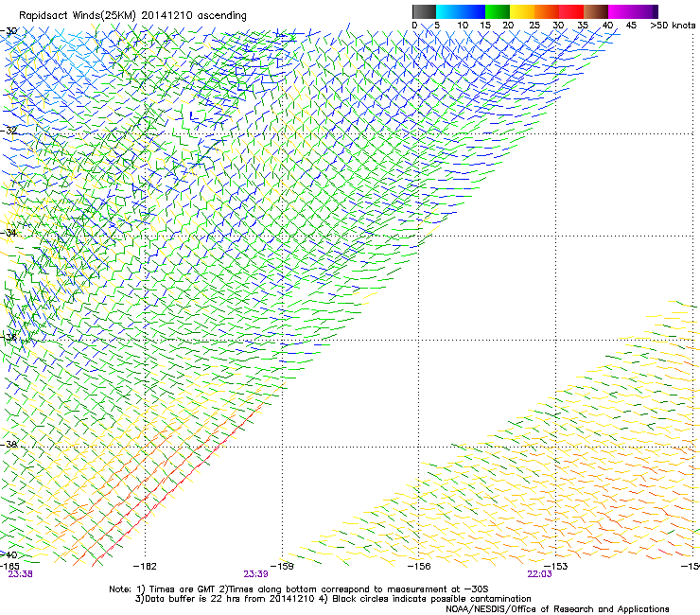This screenshot has height=615, width=700.
Task: Click the note line starting 'Note: 1) Times are GMT'
Action: 299,589
